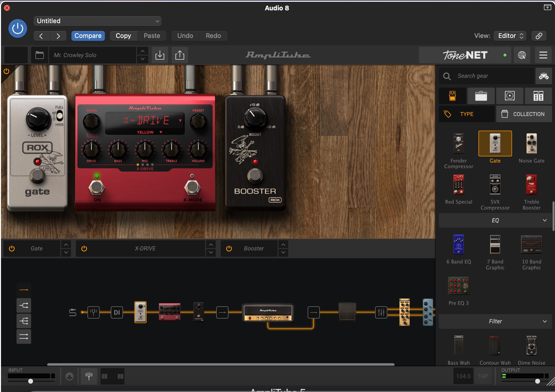Toggle the Booster slot power button
555x392 pixels.
[229, 248]
